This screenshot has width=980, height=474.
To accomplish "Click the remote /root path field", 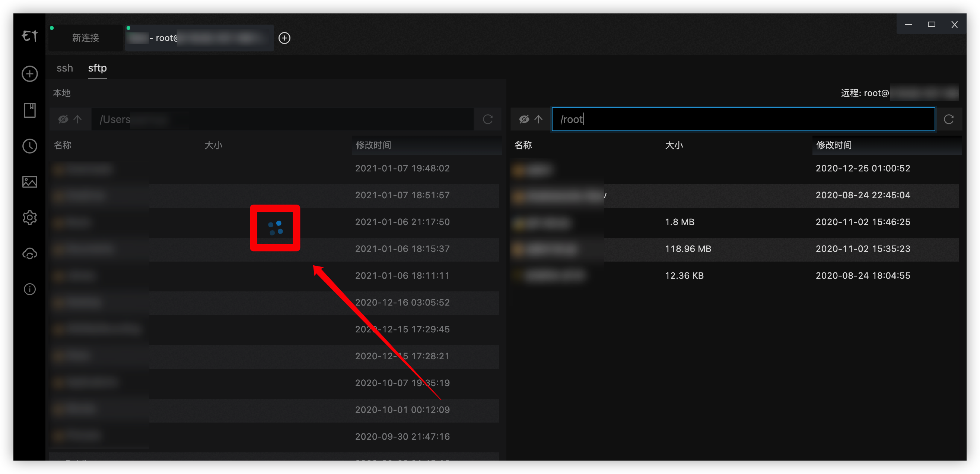I will (x=742, y=120).
